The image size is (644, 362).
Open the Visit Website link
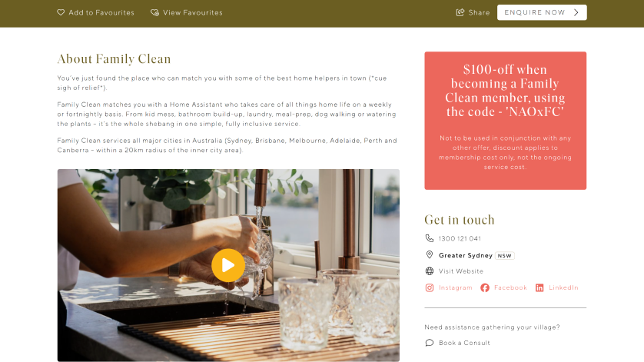pyautogui.click(x=461, y=271)
